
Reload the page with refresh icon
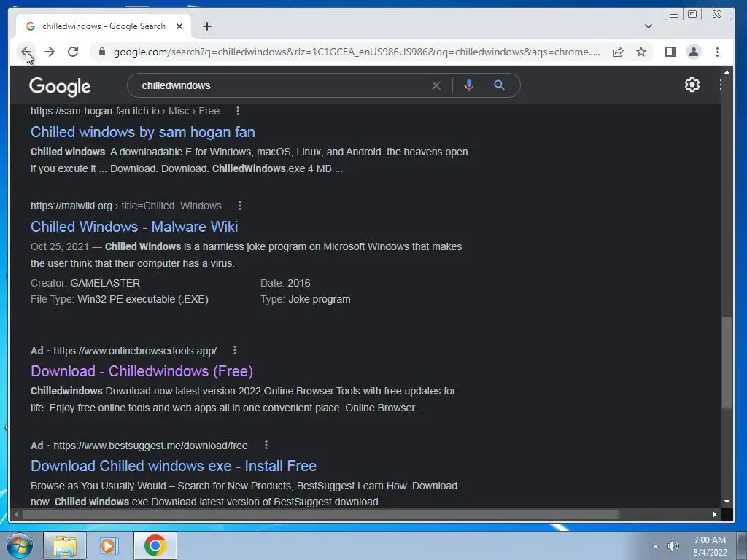[73, 52]
